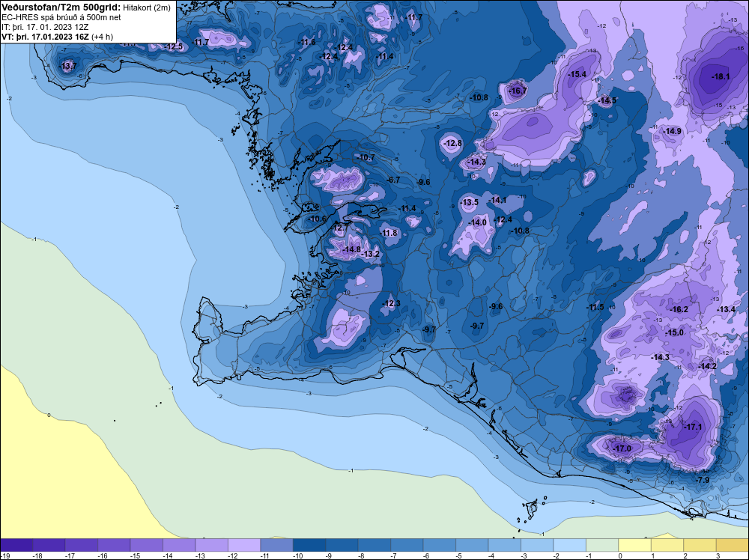The width and height of the screenshot is (749, 560).
Task: Pick the yellow legend swatch between 0 and 1
Action: [x=635, y=545]
